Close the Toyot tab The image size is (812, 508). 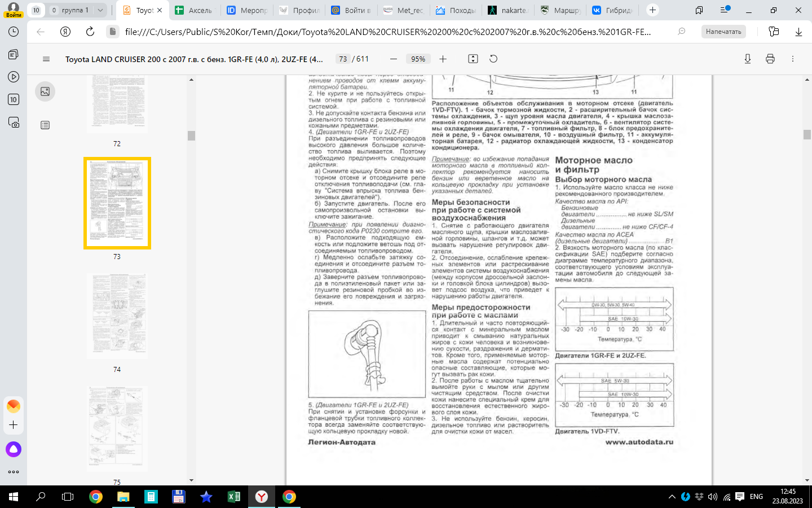[160, 10]
